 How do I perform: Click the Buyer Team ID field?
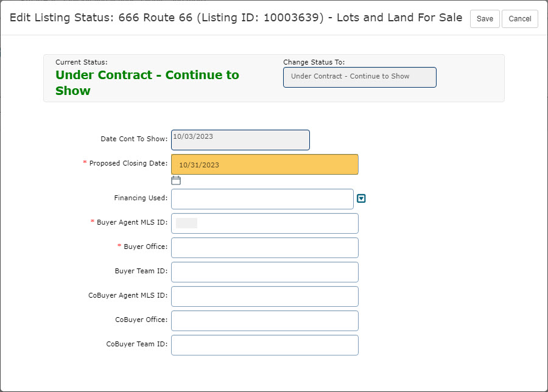[264, 272]
